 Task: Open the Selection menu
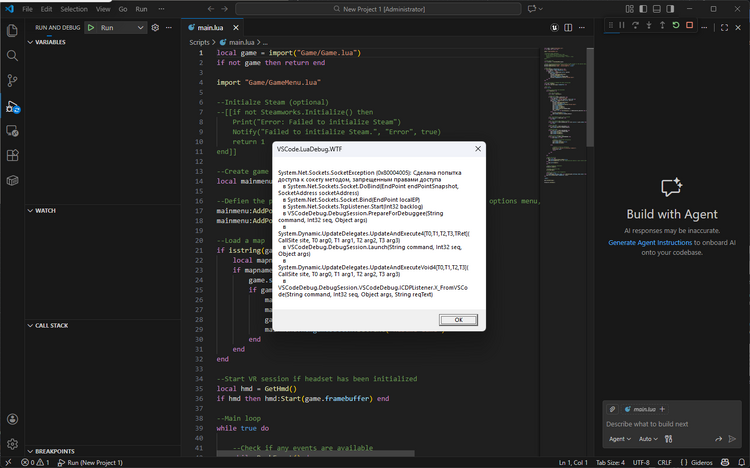[74, 9]
